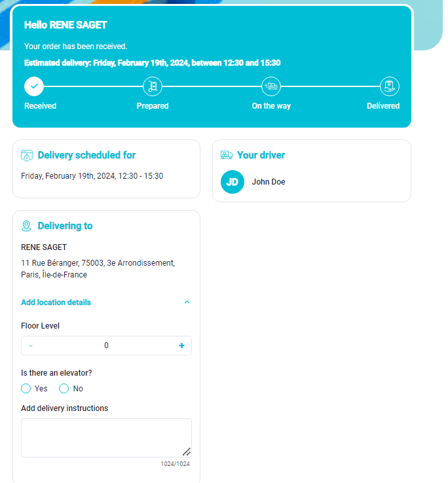Click the Add location details heading

(x=56, y=302)
